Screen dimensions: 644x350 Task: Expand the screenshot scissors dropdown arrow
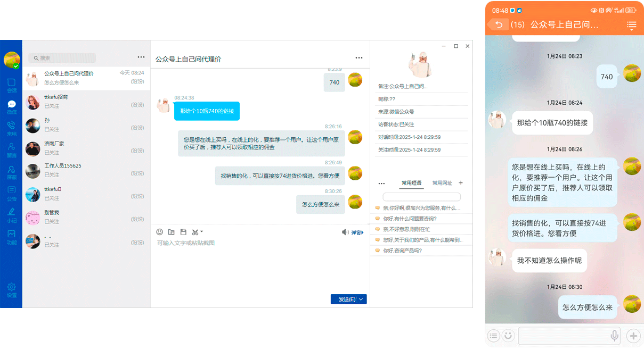(x=202, y=232)
